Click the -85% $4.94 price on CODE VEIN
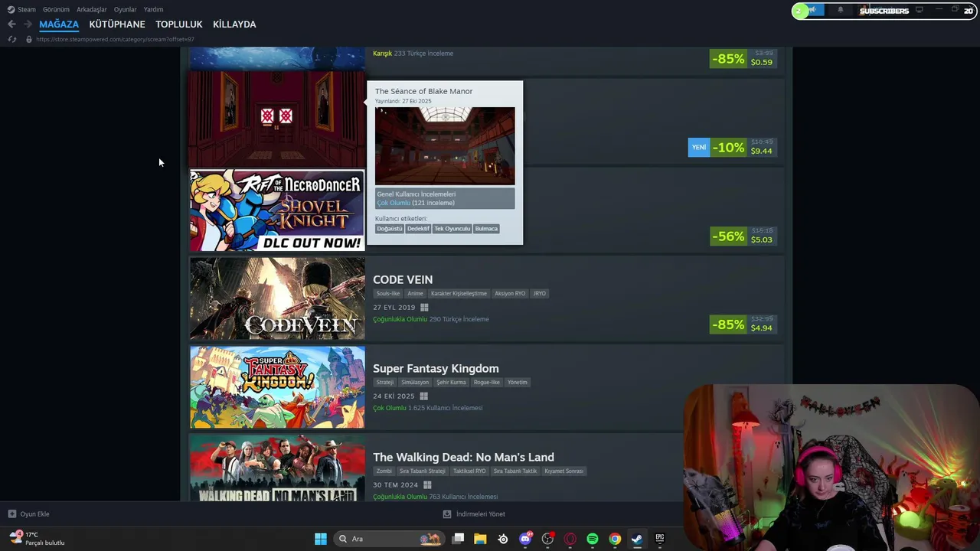 743,324
